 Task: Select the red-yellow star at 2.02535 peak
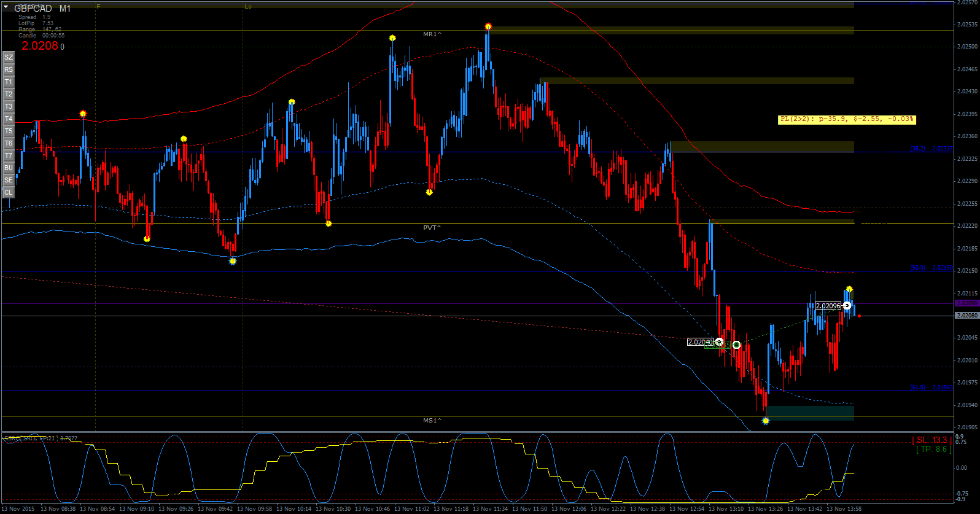(x=488, y=26)
